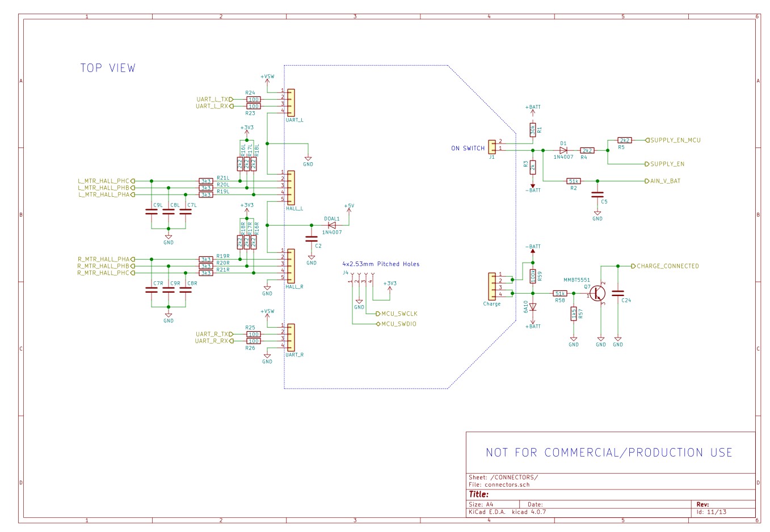Image resolution: width=770 pixels, height=532 pixels.
Task: Click the 'Id: 11/13' sheet number
Action: (x=711, y=512)
